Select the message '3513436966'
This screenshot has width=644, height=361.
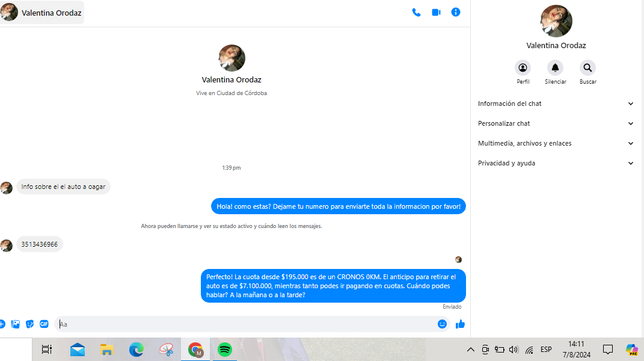tap(40, 244)
